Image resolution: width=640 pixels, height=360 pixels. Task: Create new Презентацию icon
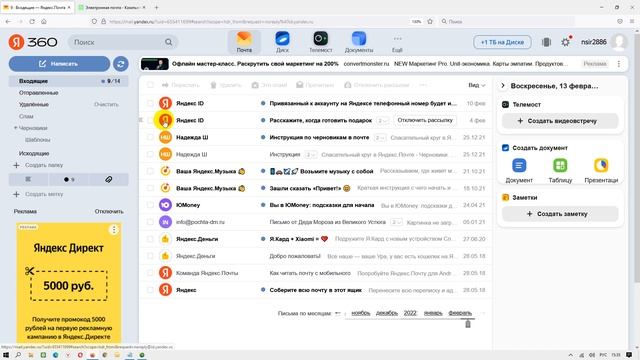[x=601, y=165]
